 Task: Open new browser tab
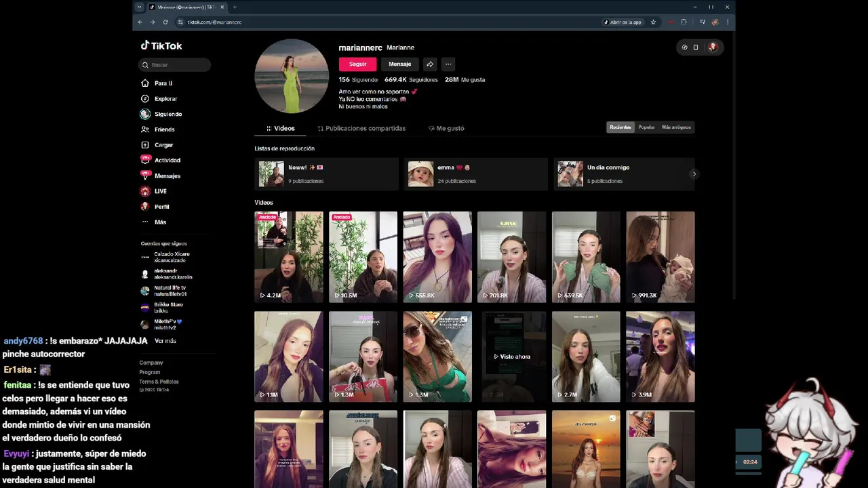(235, 7)
